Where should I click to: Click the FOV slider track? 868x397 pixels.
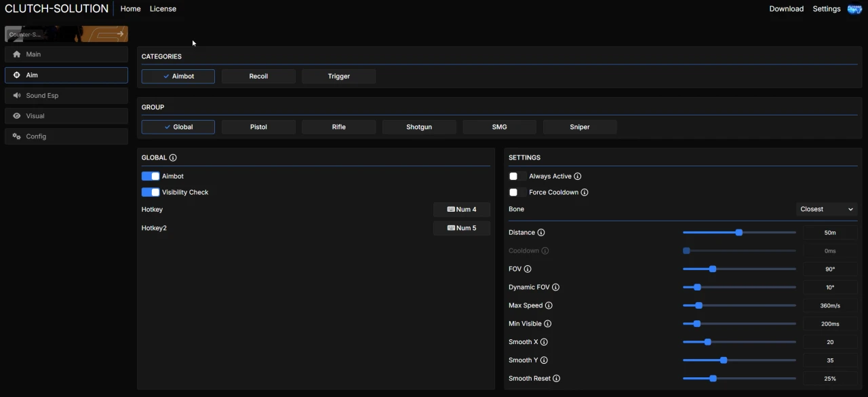[x=739, y=269]
